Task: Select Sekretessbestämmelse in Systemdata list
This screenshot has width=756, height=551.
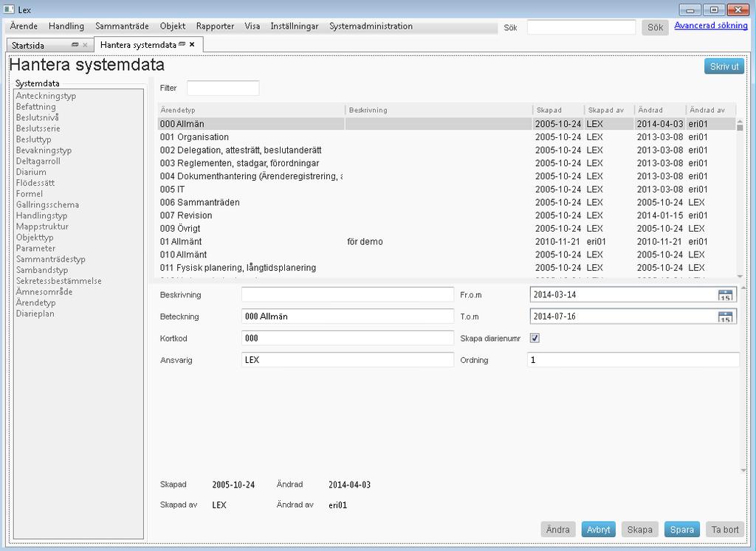Action: (x=59, y=281)
